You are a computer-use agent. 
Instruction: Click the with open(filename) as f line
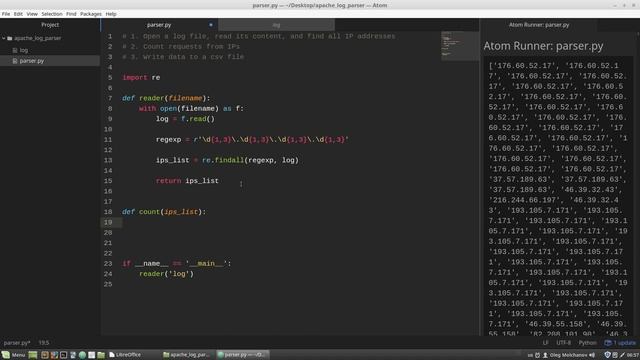pyautogui.click(x=191, y=109)
